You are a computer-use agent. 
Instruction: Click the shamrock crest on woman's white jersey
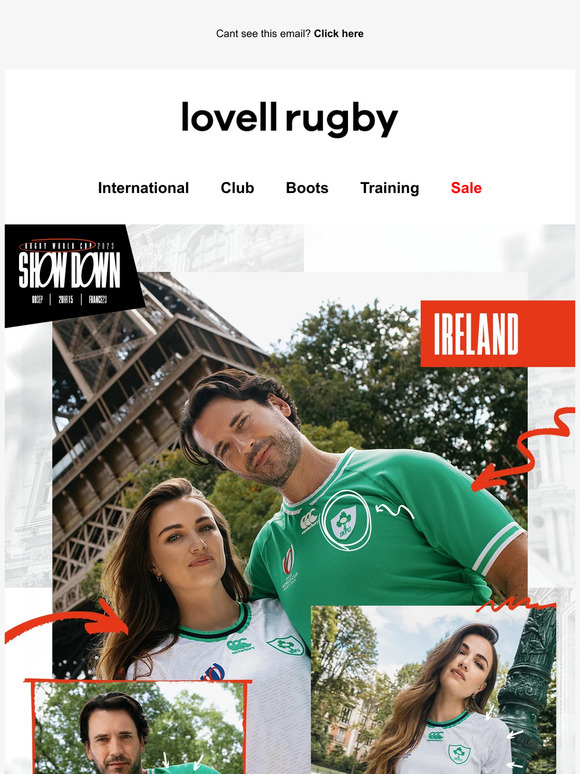286,646
